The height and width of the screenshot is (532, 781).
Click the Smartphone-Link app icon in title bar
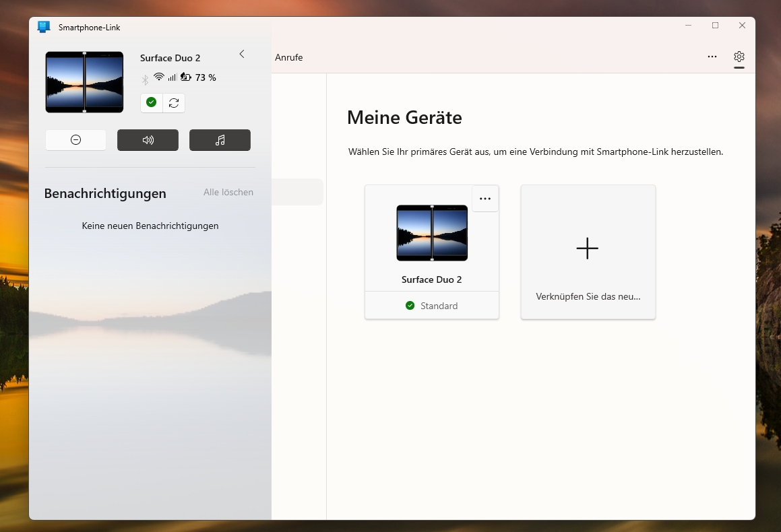[x=44, y=27]
